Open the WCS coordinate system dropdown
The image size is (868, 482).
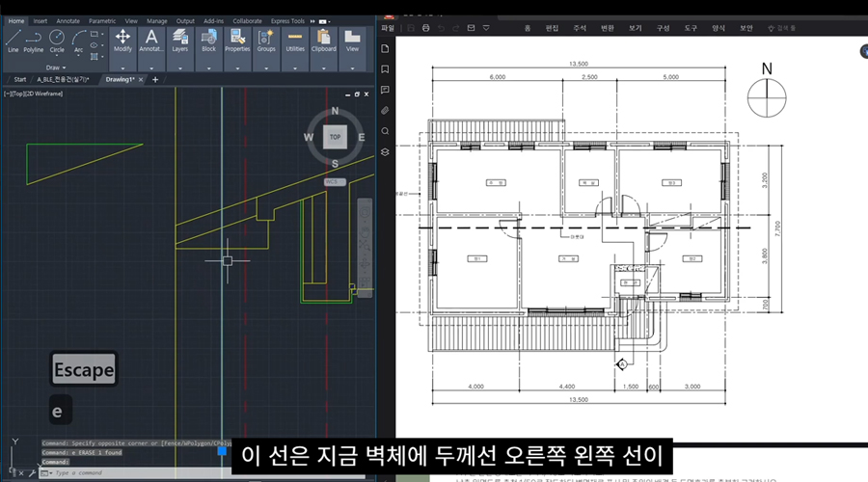pyautogui.click(x=333, y=180)
